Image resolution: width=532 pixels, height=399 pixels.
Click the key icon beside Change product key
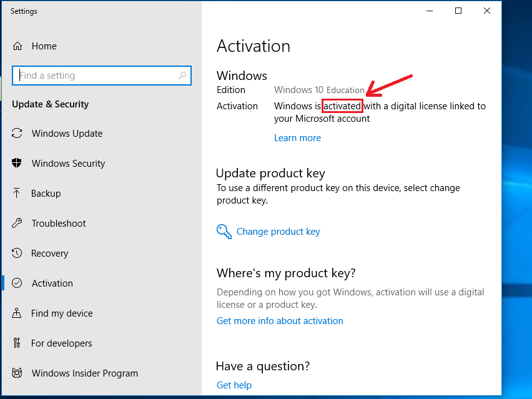pos(224,232)
